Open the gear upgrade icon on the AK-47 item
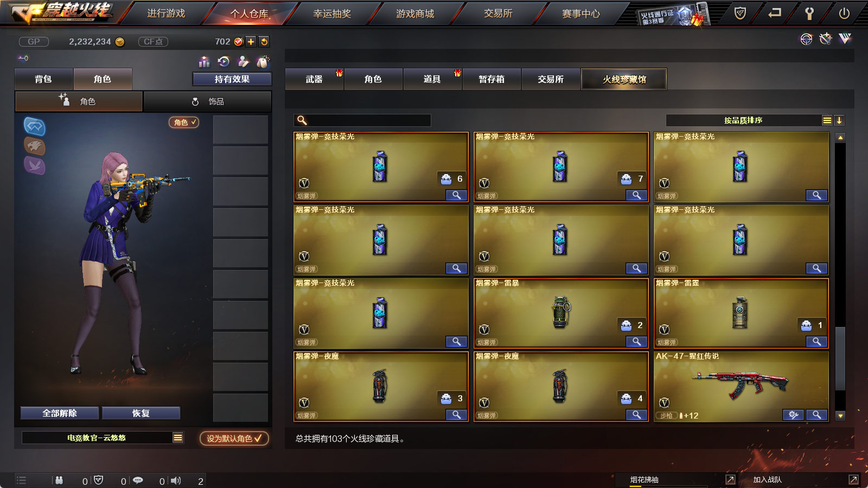The height and width of the screenshot is (488, 868). (x=794, y=415)
